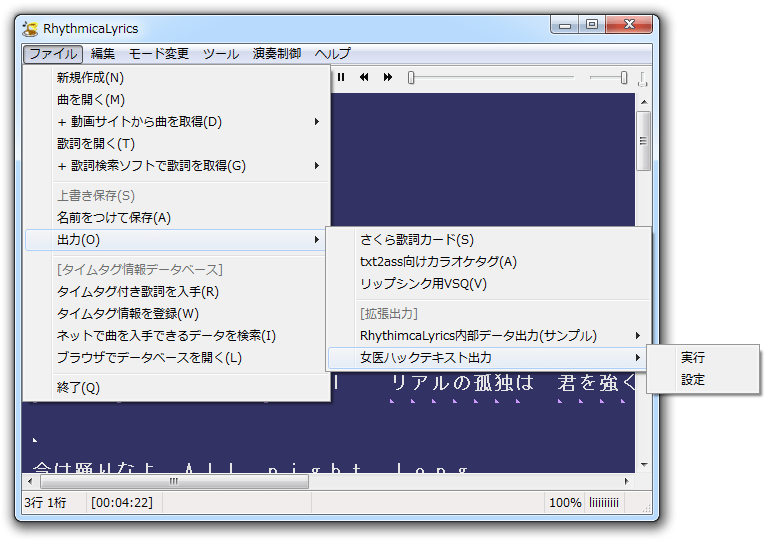Image resolution: width=765 pixels, height=540 pixels.
Task: Select タイムタグ付き歌詞を入手(R)
Action: coord(176,292)
